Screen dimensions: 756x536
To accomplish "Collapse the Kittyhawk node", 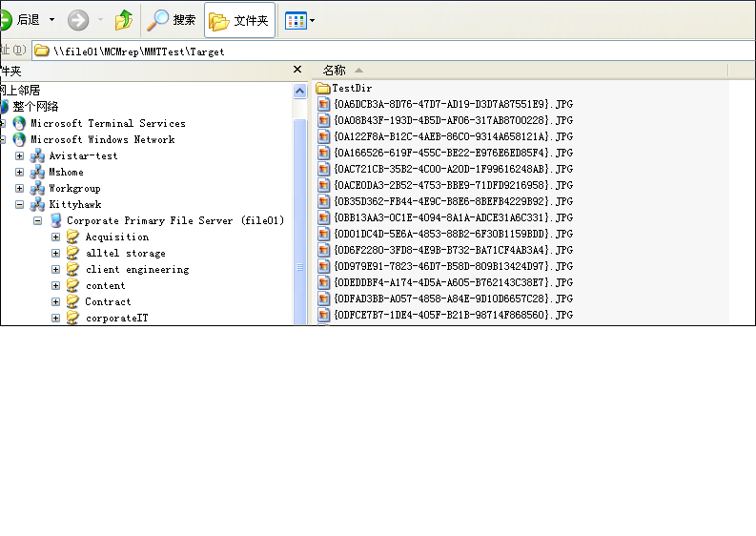I will (x=19, y=204).
